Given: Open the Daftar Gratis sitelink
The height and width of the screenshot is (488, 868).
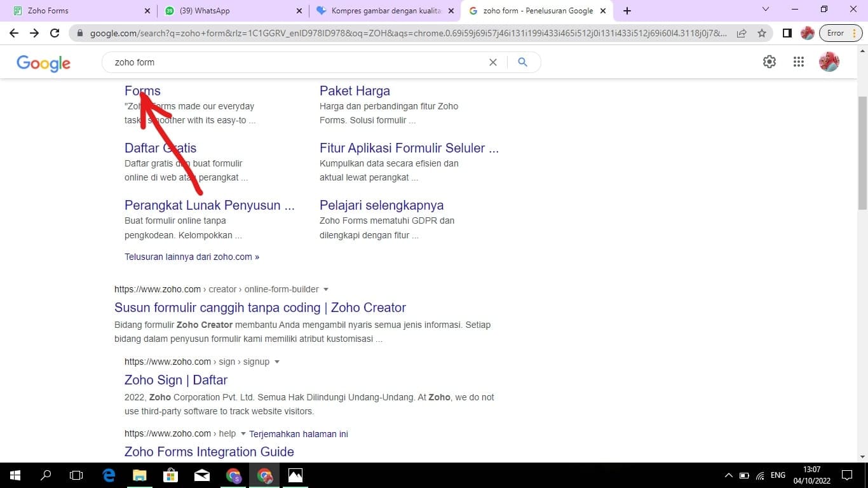Looking at the screenshot, I should point(160,148).
